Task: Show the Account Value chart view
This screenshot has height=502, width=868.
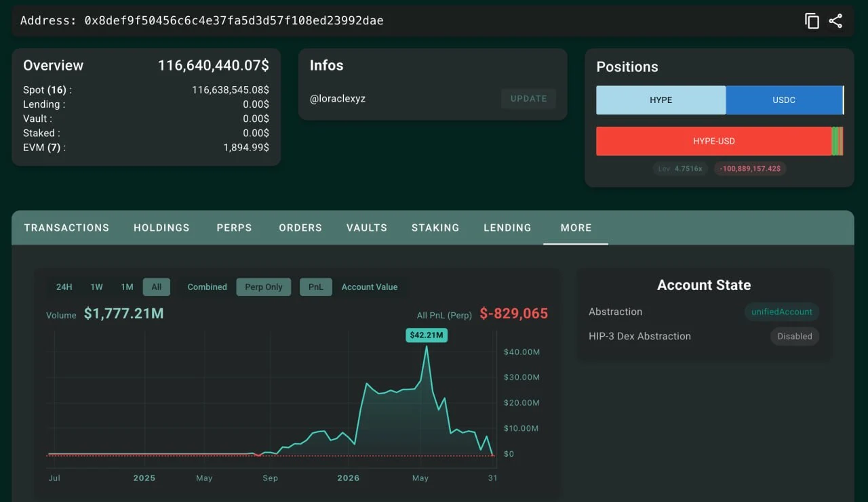Action: [370, 287]
